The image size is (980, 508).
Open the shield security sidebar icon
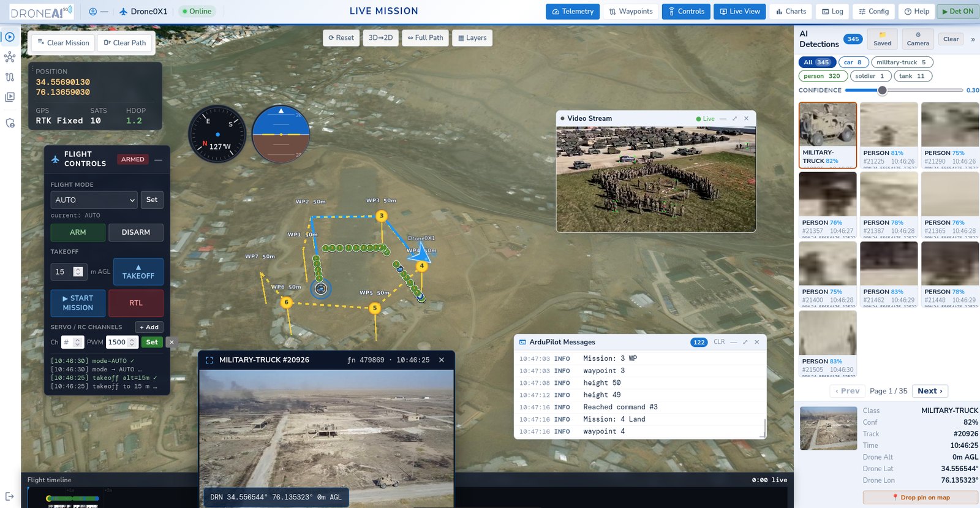click(x=10, y=123)
